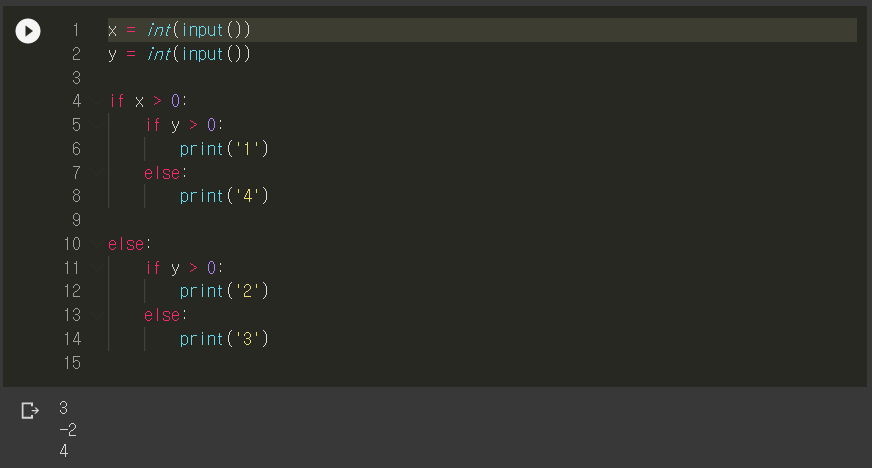Collapse the 'if y > 0:' block at line 5

(97, 125)
